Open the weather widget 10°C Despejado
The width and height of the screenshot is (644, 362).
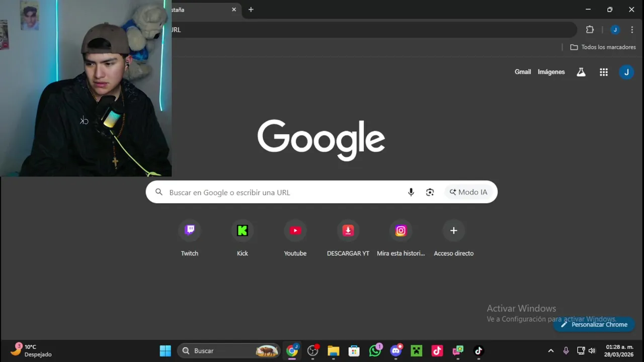[x=31, y=350]
